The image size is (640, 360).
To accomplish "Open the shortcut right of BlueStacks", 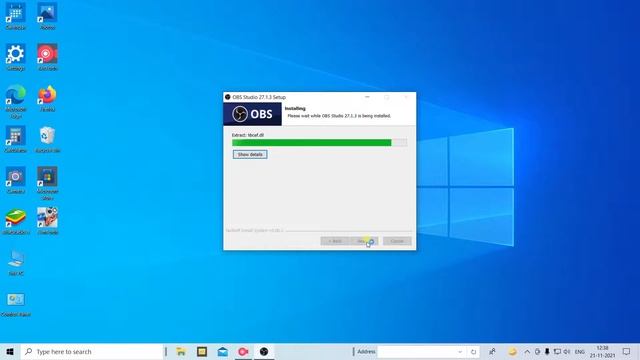I will click(x=47, y=221).
